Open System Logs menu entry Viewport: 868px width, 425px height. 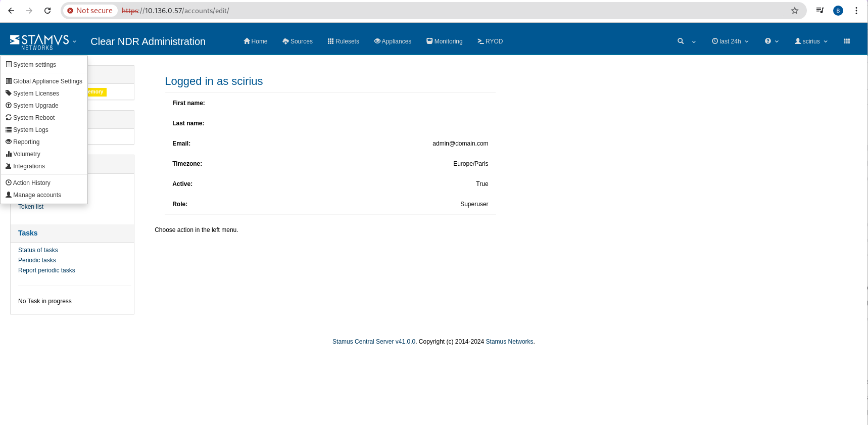(30, 130)
